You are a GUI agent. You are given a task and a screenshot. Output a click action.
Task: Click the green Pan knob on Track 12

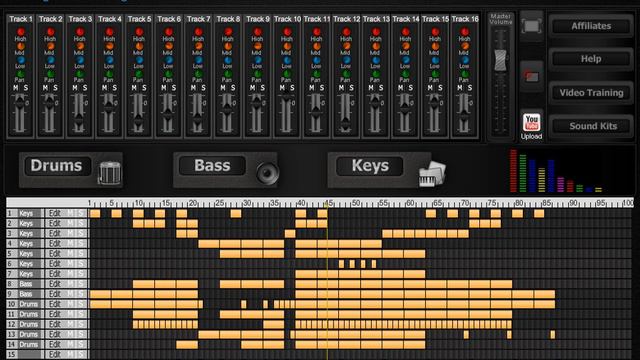coord(346,74)
